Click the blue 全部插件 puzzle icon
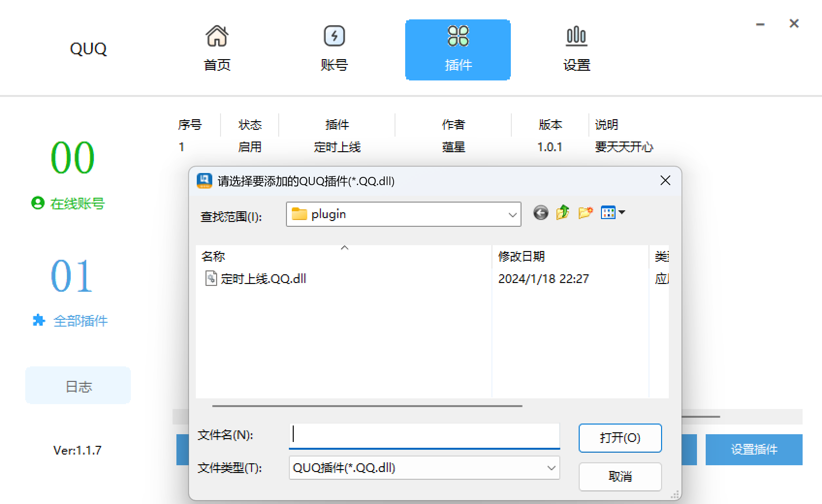This screenshot has width=822, height=504. point(39,320)
